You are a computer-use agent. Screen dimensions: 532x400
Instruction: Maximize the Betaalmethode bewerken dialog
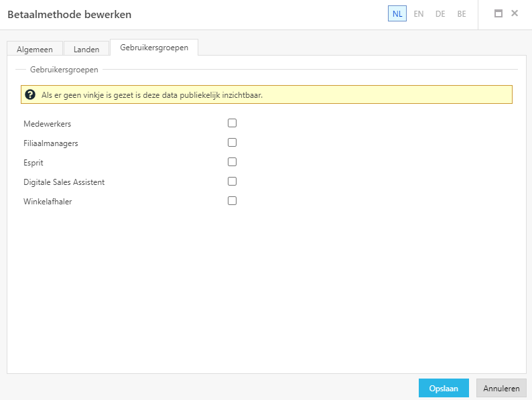click(498, 13)
